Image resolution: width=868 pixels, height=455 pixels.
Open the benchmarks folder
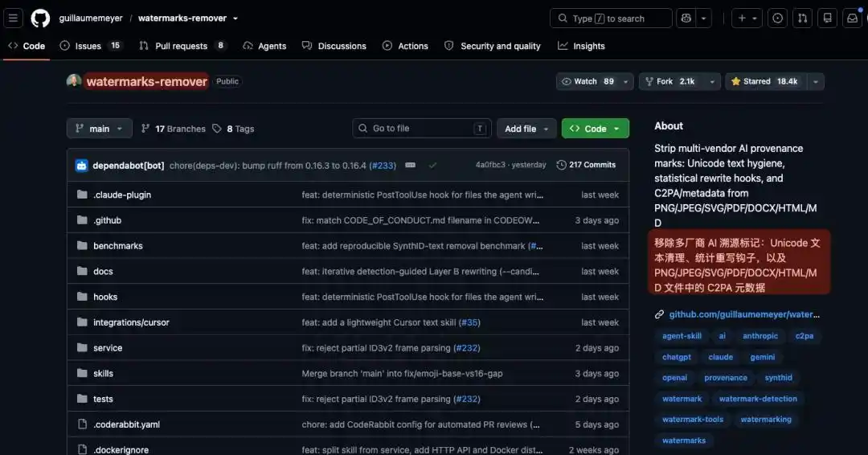118,246
